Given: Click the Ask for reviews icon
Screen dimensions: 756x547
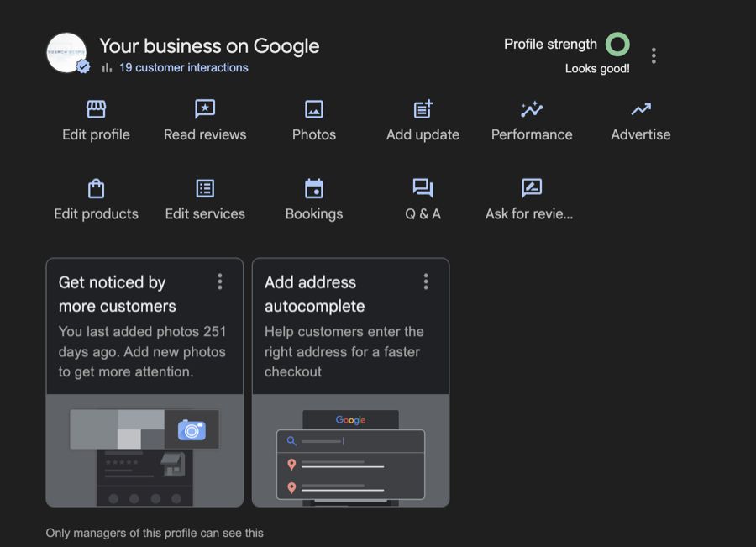Looking at the screenshot, I should [x=532, y=188].
